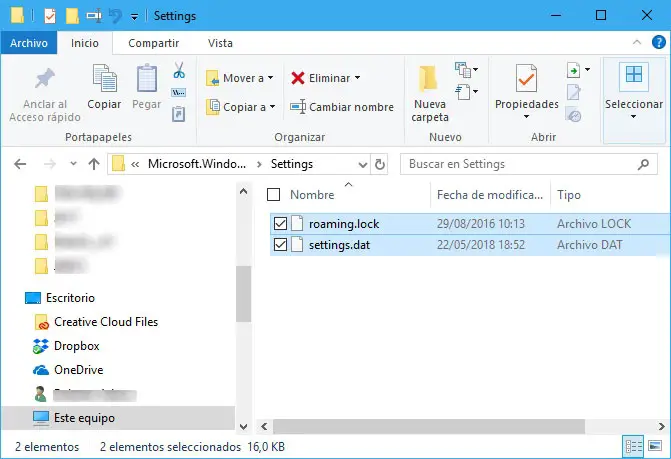Image resolution: width=671 pixels, height=459 pixels.
Task: Click the Microsoft.Windo... breadcrumb segment
Action: point(197,164)
